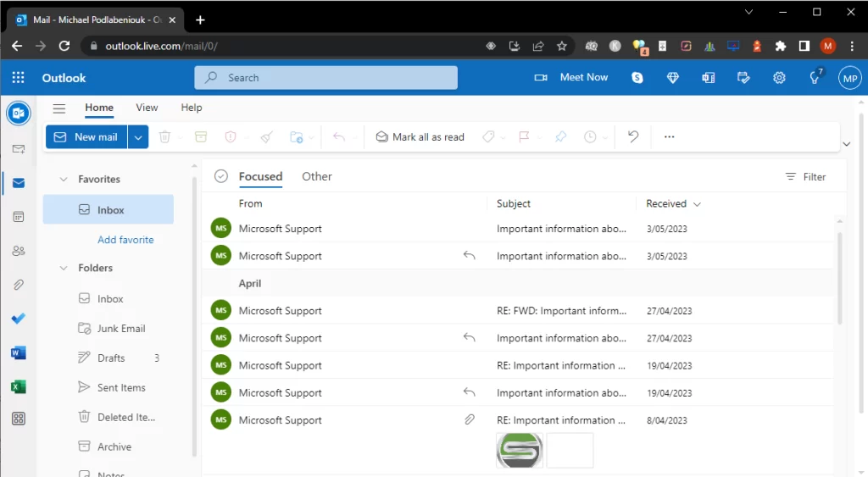Open the Junk Email folder
The height and width of the screenshot is (477, 868).
click(113, 329)
